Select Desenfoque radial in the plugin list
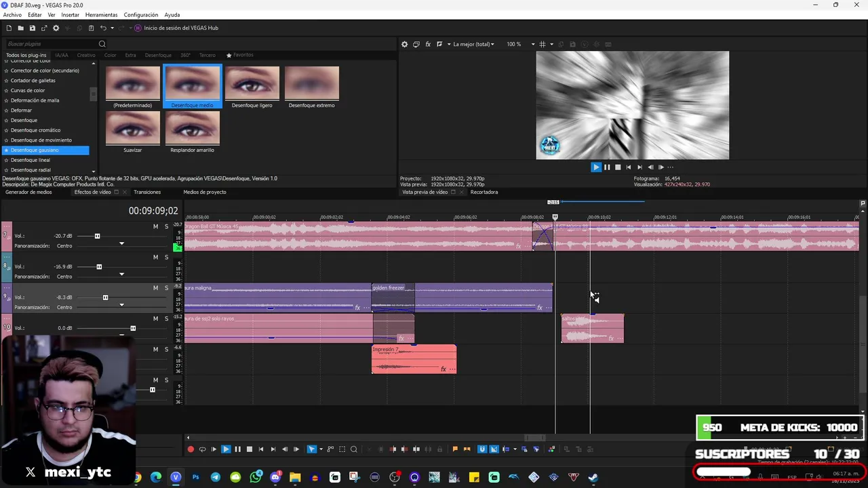 (x=31, y=170)
